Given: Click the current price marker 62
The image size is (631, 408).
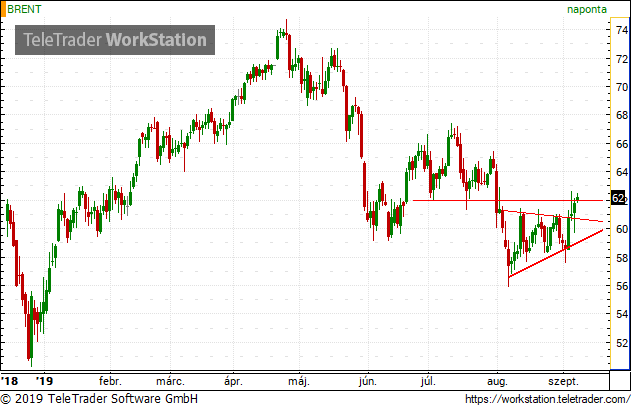Looking at the screenshot, I should pos(619,198).
